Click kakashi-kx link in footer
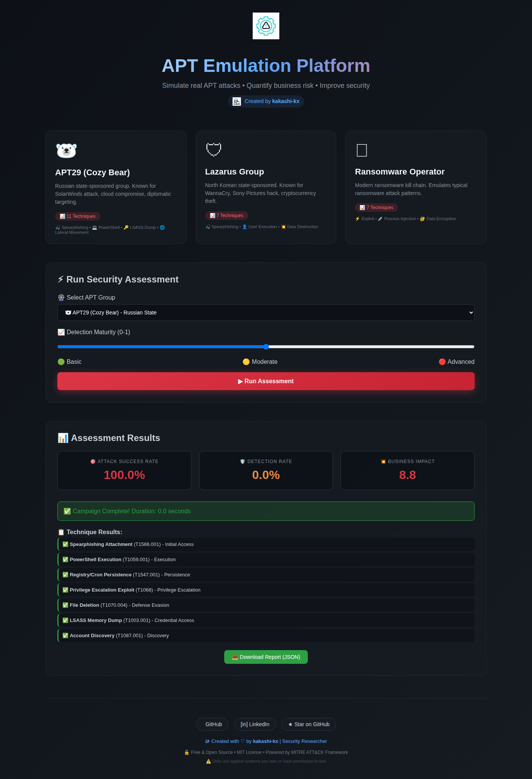The height and width of the screenshot is (779, 532). 265,741
